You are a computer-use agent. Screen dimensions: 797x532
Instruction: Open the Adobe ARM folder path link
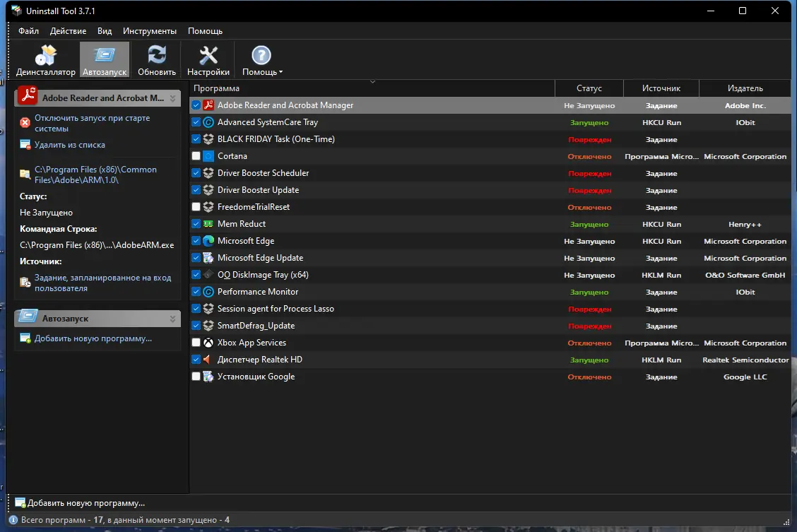(95, 175)
